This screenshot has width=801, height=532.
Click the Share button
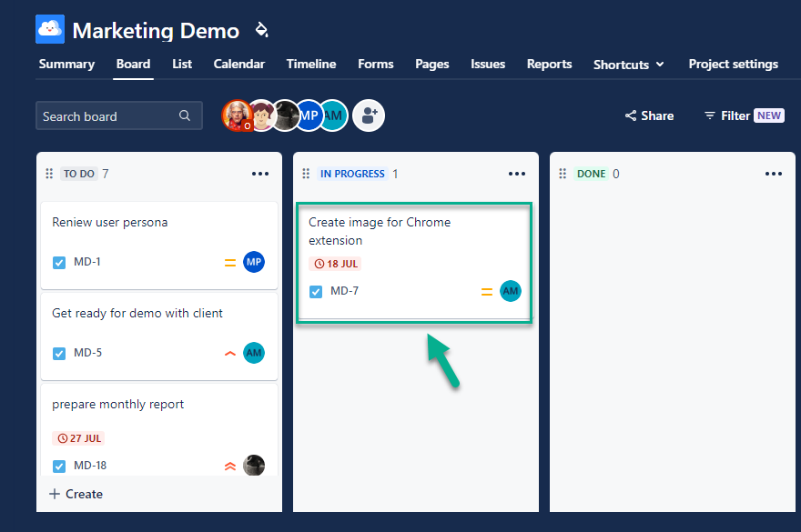click(649, 115)
